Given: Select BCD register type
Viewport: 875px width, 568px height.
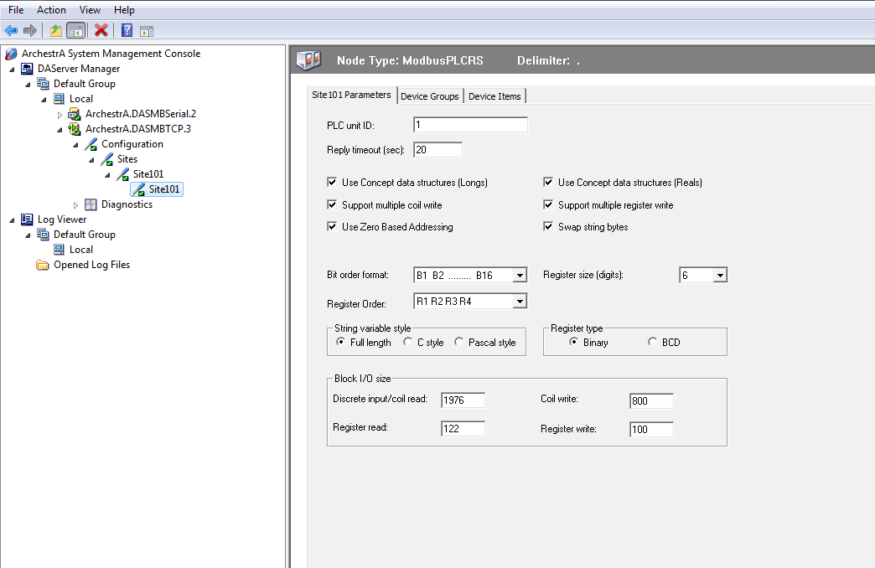Looking at the screenshot, I should 652,341.
